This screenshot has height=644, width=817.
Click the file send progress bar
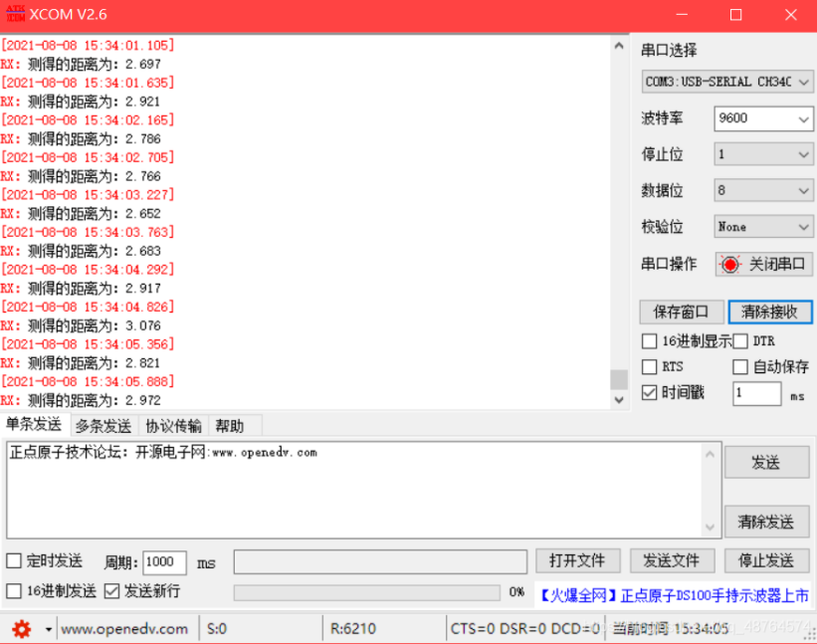[x=367, y=592]
